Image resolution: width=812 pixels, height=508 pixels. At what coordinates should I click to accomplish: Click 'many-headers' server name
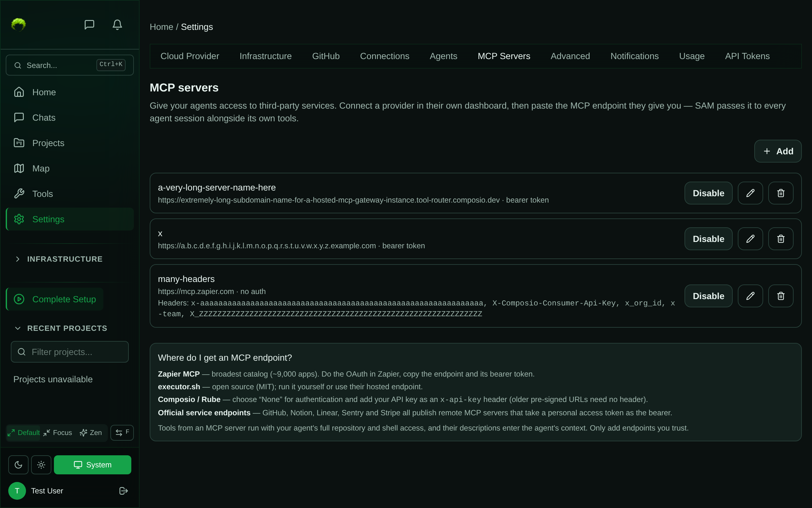[186, 279]
